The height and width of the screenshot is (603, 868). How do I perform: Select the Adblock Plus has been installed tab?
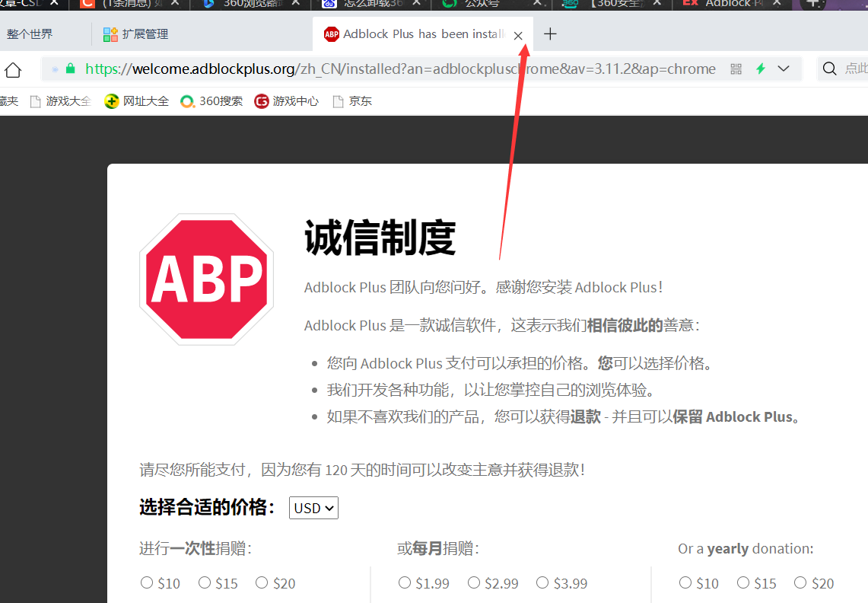[423, 34]
